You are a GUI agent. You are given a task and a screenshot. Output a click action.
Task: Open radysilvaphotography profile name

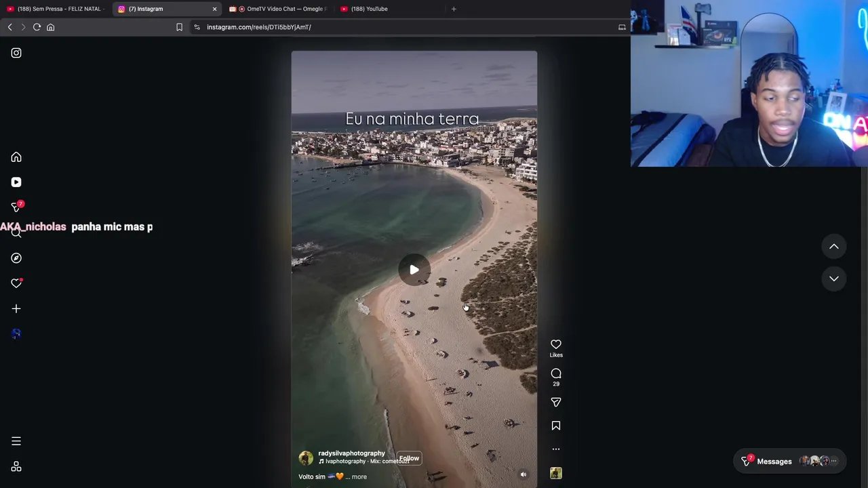(x=351, y=453)
